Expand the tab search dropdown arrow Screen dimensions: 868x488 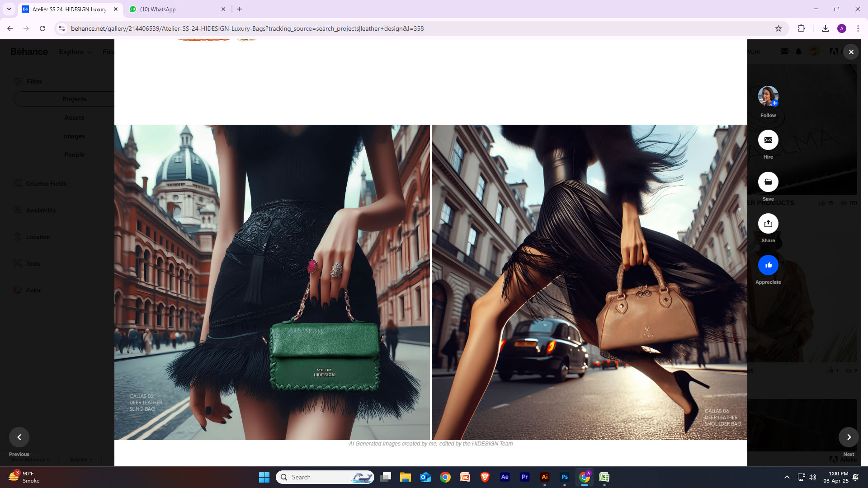coord(9,9)
